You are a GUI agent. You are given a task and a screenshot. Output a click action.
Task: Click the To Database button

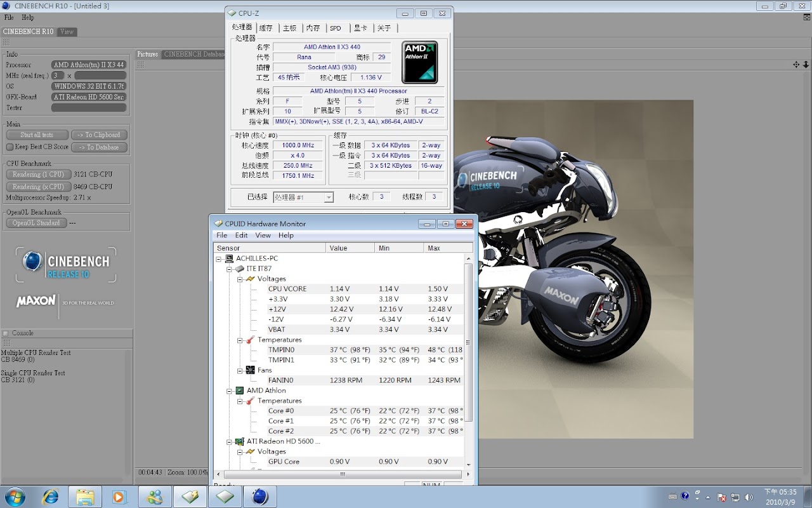99,147
